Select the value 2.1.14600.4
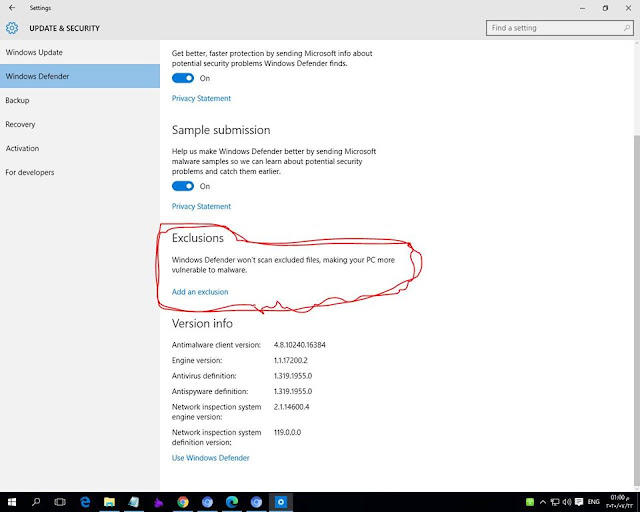 (291, 407)
